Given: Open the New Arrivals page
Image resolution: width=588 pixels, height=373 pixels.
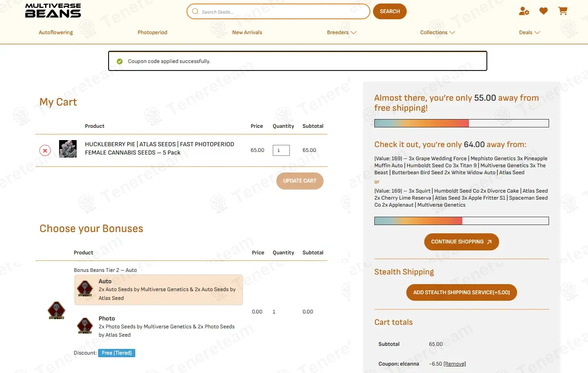Looking at the screenshot, I should click(247, 32).
